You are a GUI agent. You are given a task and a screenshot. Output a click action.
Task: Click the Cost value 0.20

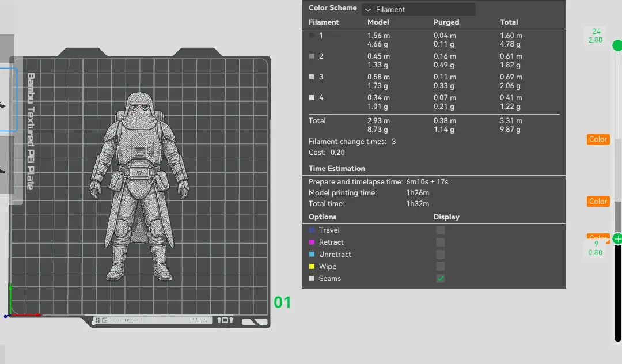click(x=337, y=152)
